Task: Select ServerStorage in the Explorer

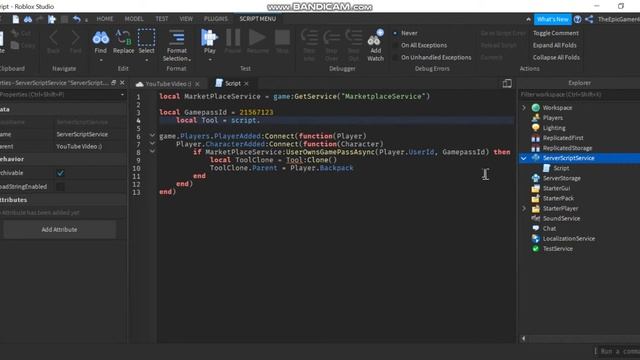Action: pyautogui.click(x=561, y=178)
